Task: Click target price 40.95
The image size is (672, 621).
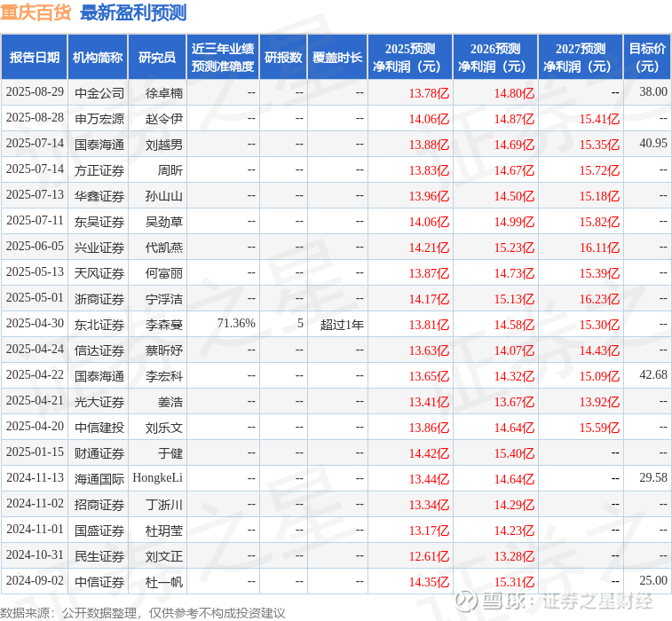Action: click(x=653, y=144)
